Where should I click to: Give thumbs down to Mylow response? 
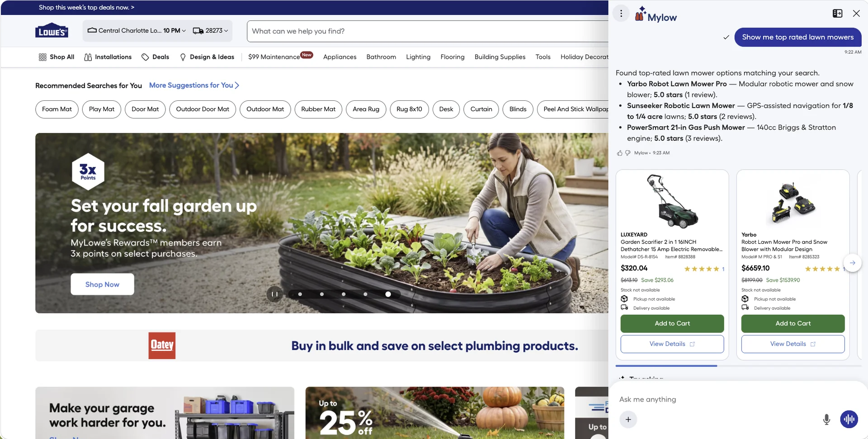click(628, 153)
